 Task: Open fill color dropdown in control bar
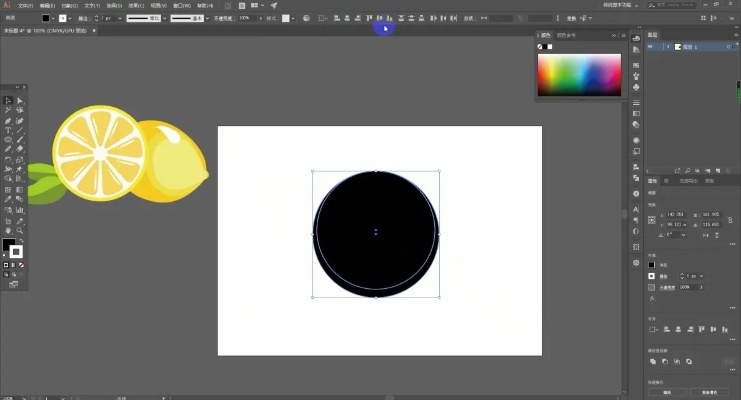tap(53, 18)
